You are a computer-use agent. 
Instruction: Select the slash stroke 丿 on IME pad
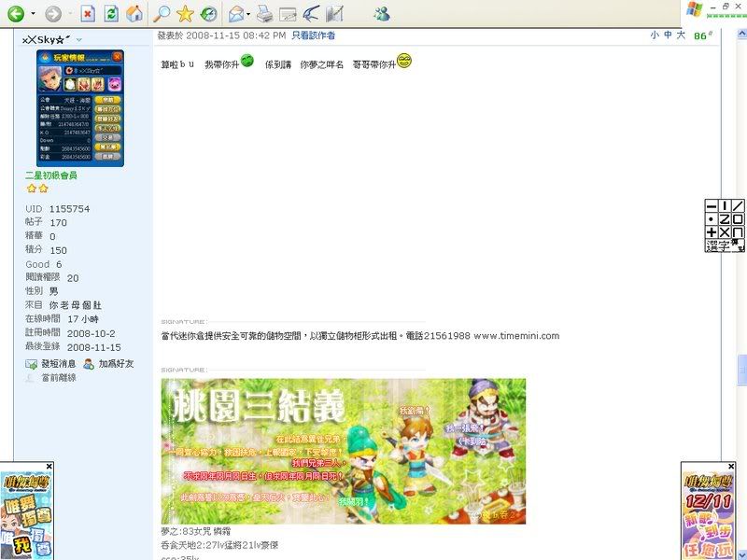(738, 205)
